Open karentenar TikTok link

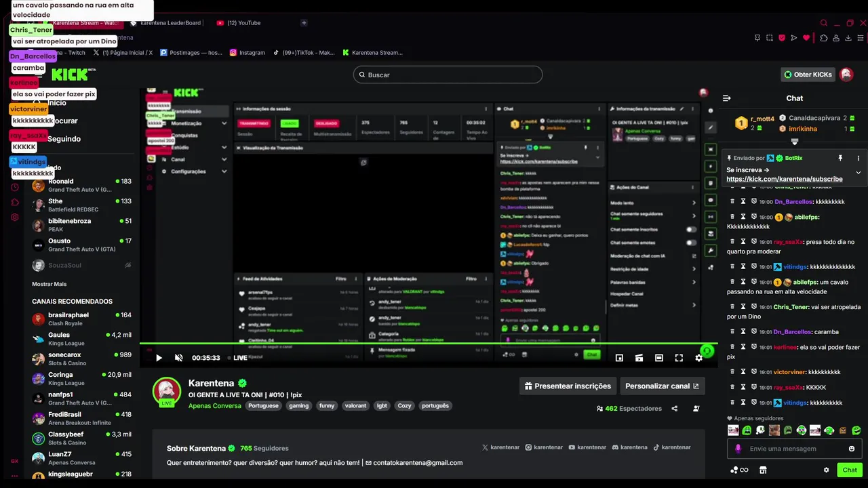click(672, 447)
